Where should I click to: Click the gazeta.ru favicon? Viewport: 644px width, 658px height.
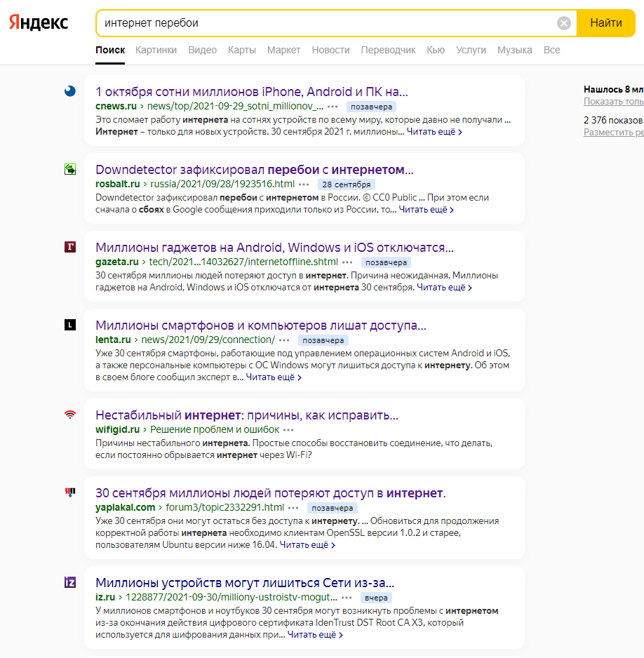click(x=70, y=247)
